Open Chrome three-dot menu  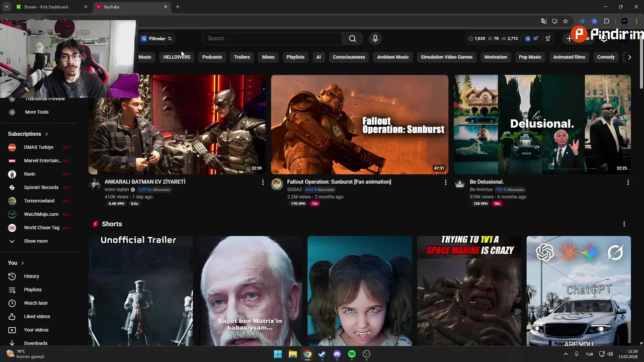(x=636, y=21)
